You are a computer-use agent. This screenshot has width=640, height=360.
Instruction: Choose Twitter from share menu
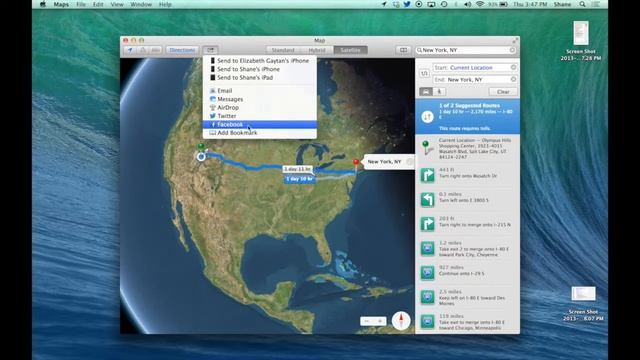[x=260, y=116]
